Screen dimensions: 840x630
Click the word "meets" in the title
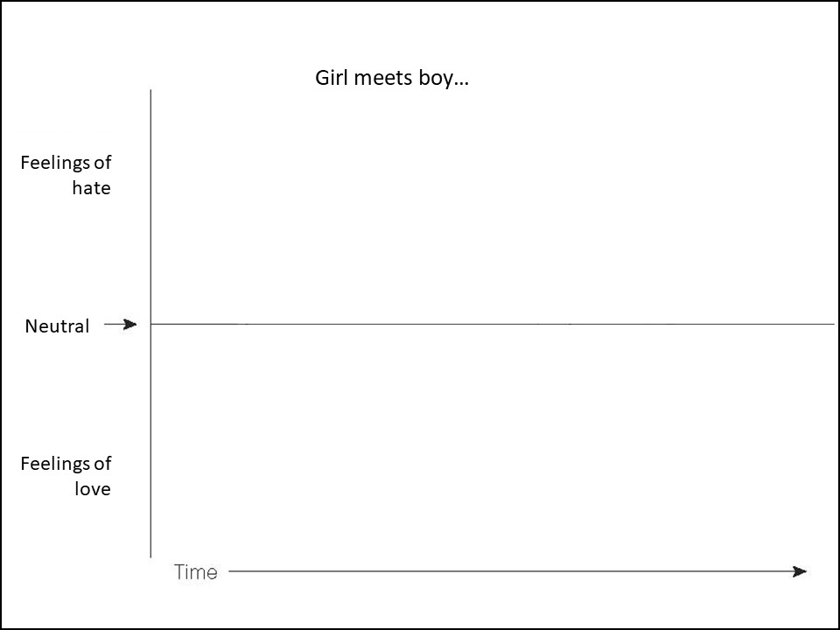click(383, 78)
